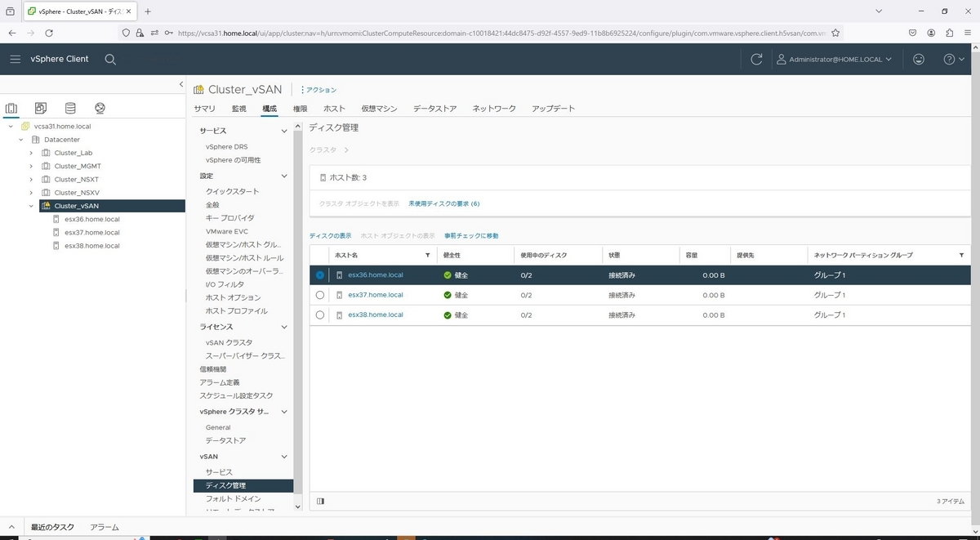Open esx36.home.local host link in table

click(375, 275)
